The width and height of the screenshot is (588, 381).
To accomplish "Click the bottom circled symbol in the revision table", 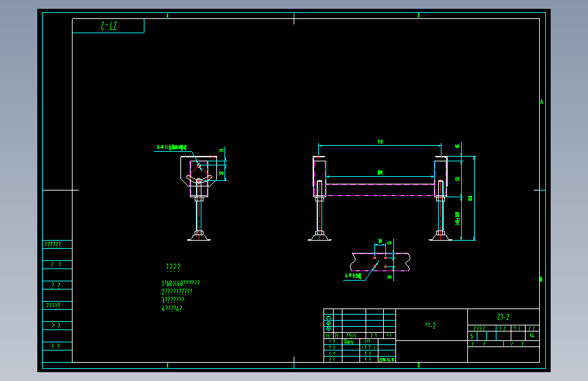I will pos(328,329).
